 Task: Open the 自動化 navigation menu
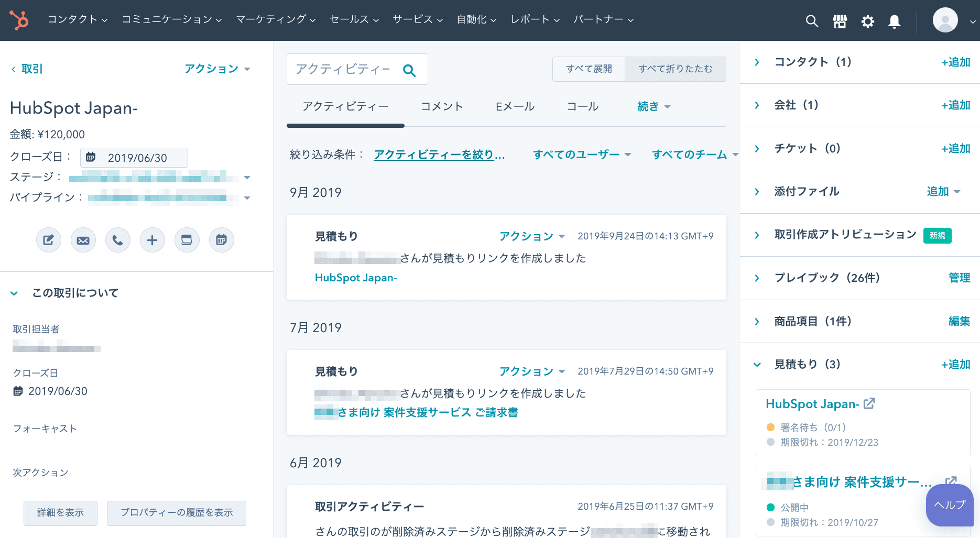476,19
